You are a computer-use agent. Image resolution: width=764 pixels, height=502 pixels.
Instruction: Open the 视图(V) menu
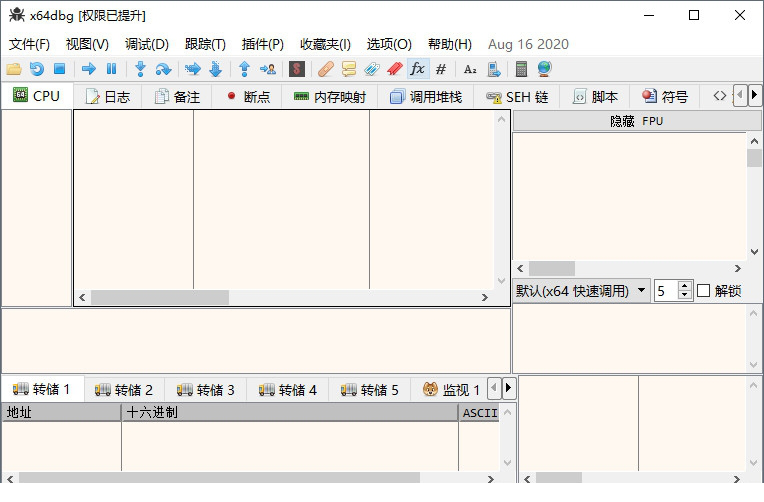click(x=87, y=44)
